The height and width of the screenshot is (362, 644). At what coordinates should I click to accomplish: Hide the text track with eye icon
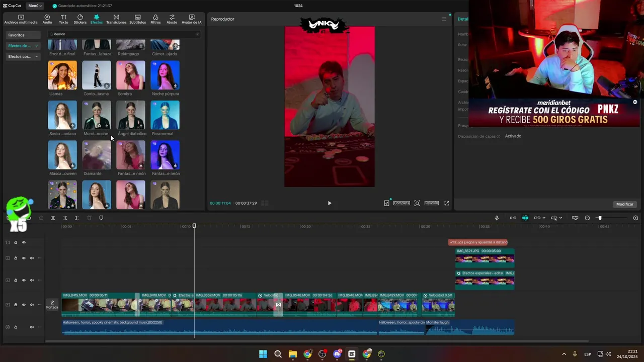[24, 242]
